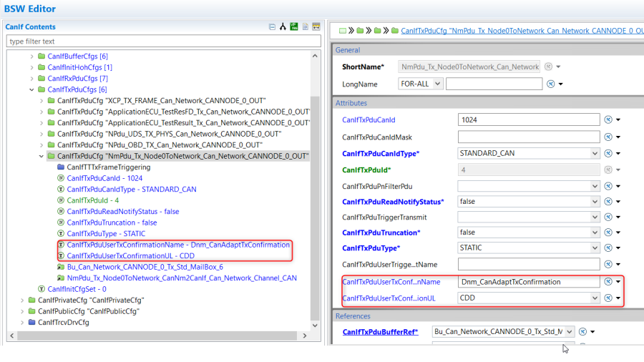Click the tree horizontal scrollbar right arrow

(x=305, y=336)
